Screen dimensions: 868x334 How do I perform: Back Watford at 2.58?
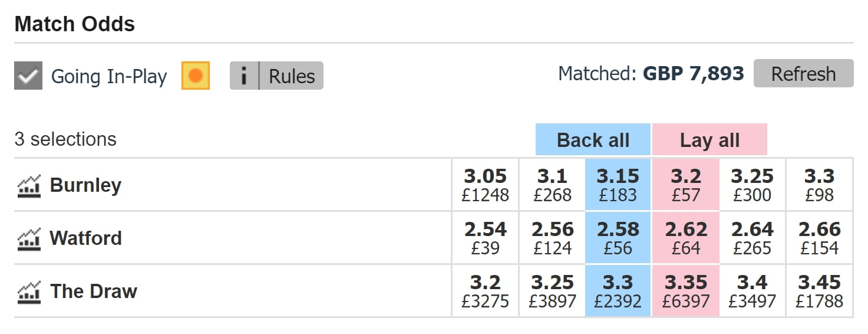618,238
